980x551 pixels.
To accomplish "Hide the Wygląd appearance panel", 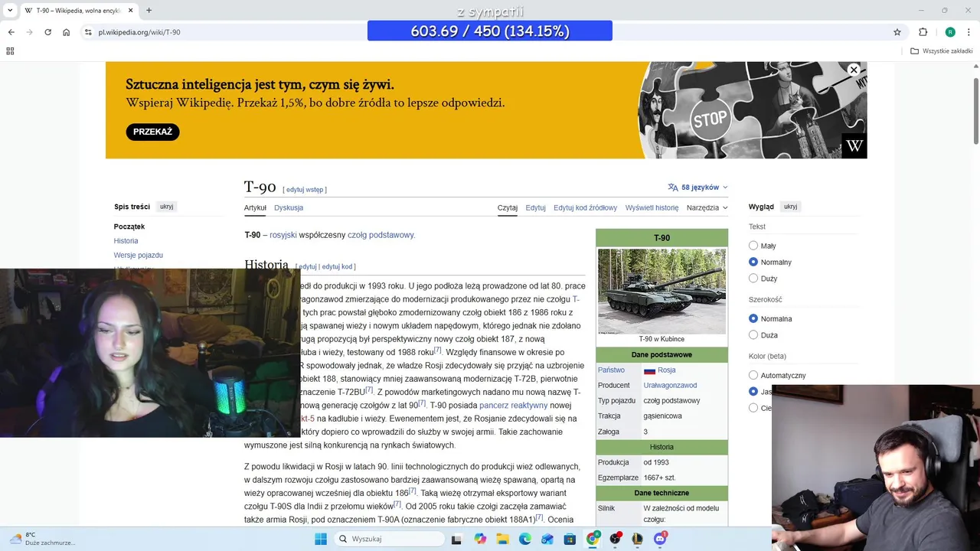I will 790,207.
